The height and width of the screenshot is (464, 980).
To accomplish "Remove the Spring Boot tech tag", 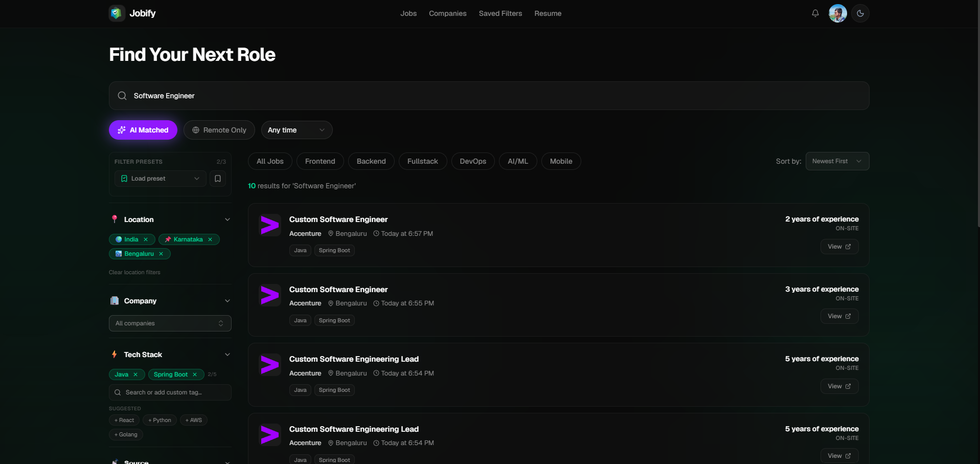I will [x=195, y=374].
